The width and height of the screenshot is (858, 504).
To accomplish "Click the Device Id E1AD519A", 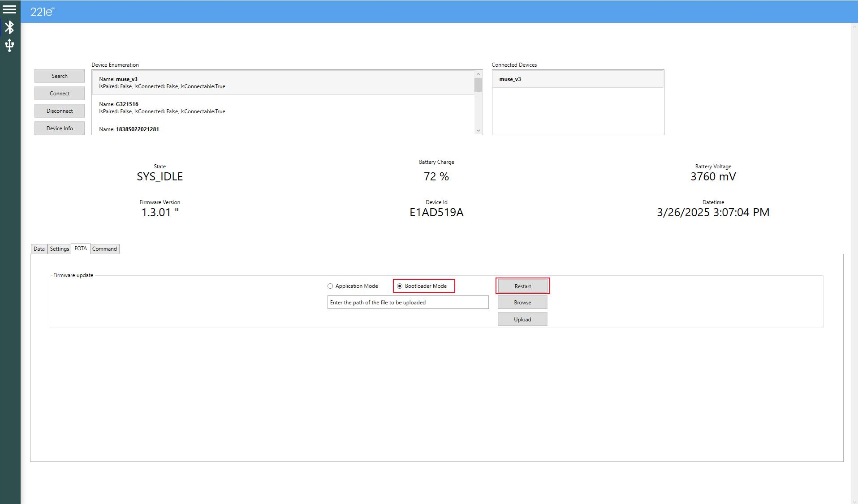I will pos(436,213).
